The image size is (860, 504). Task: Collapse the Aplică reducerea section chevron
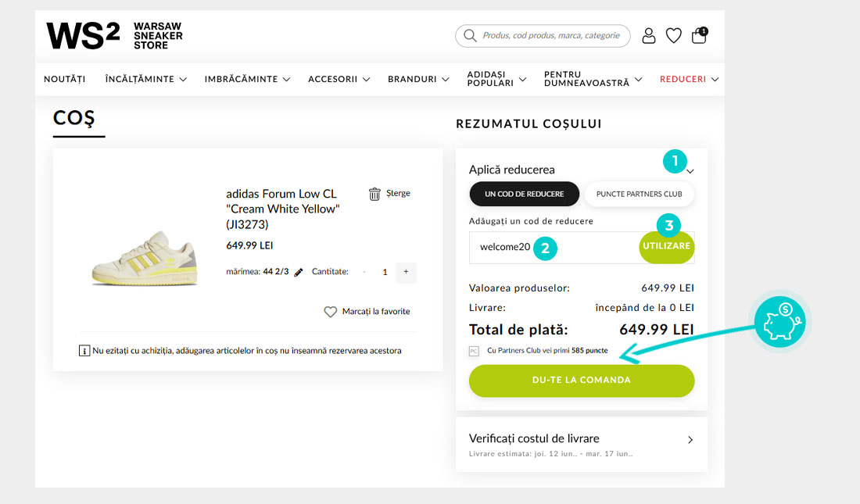coord(690,172)
